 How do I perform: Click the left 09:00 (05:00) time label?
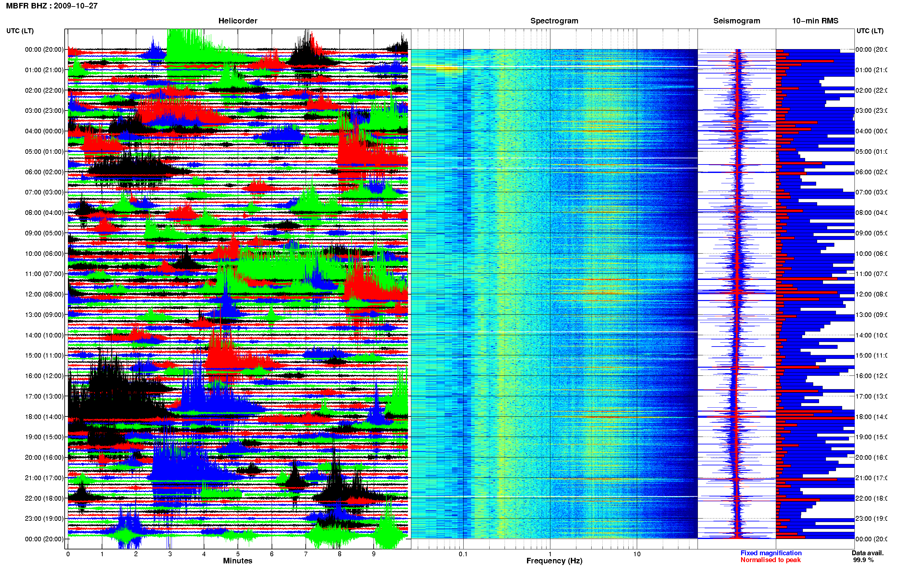pyautogui.click(x=44, y=233)
